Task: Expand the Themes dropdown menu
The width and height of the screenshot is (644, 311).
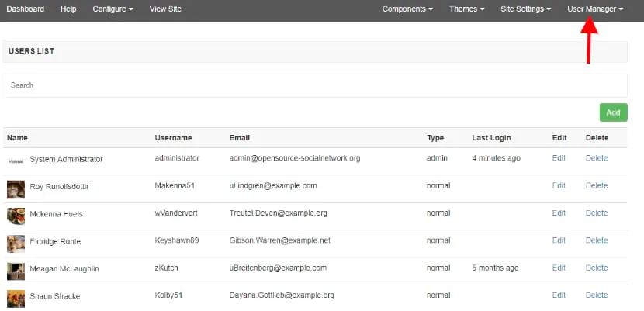Action: [466, 9]
